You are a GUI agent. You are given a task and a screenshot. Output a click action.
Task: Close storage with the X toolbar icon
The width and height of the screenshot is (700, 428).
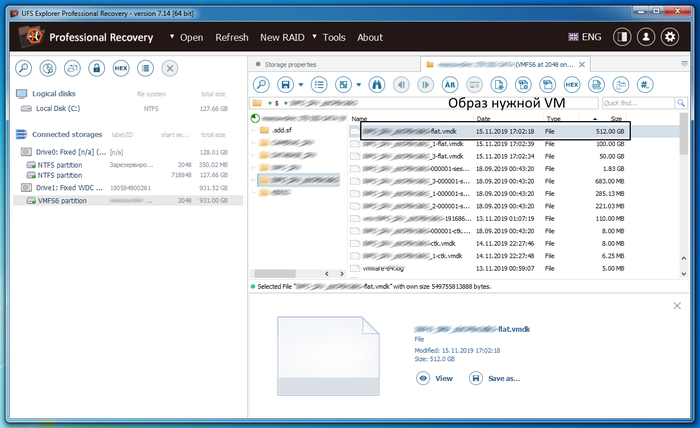(x=170, y=68)
